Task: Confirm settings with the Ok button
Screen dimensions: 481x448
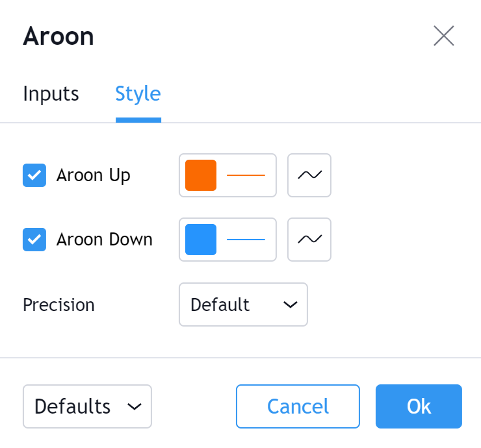Action: [419, 406]
